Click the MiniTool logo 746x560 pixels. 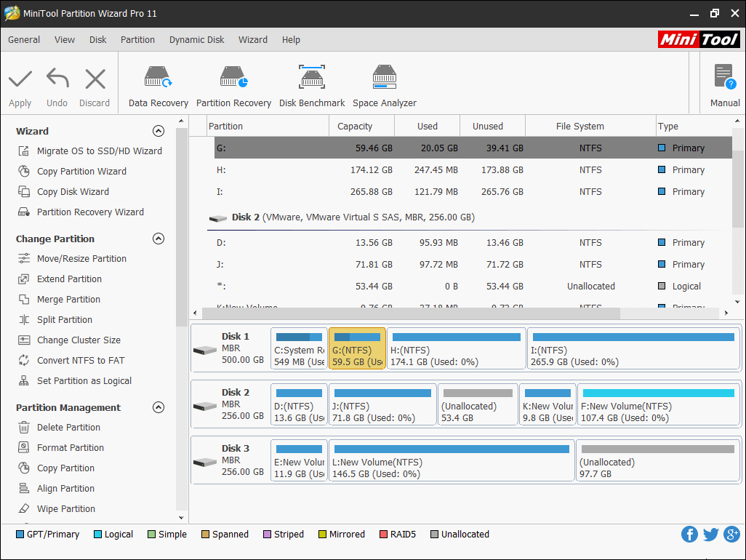[x=699, y=39]
